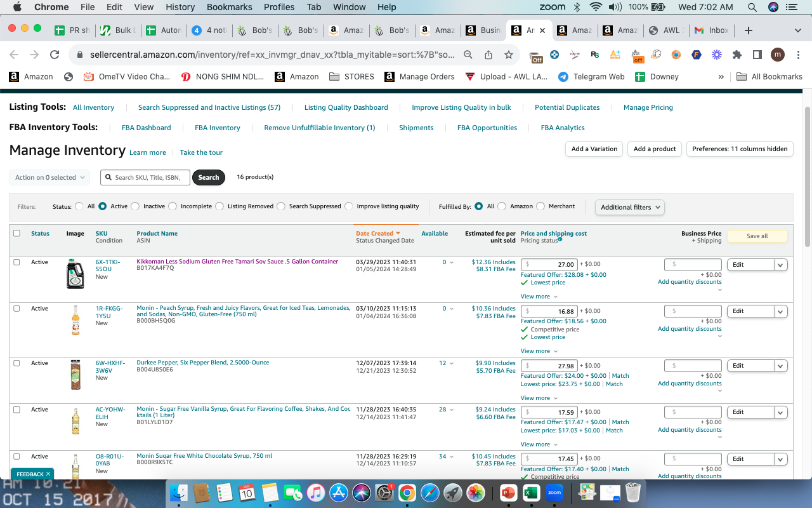Open the 'RS' extension icon
The width and height of the screenshot is (812, 508).
(x=595, y=55)
